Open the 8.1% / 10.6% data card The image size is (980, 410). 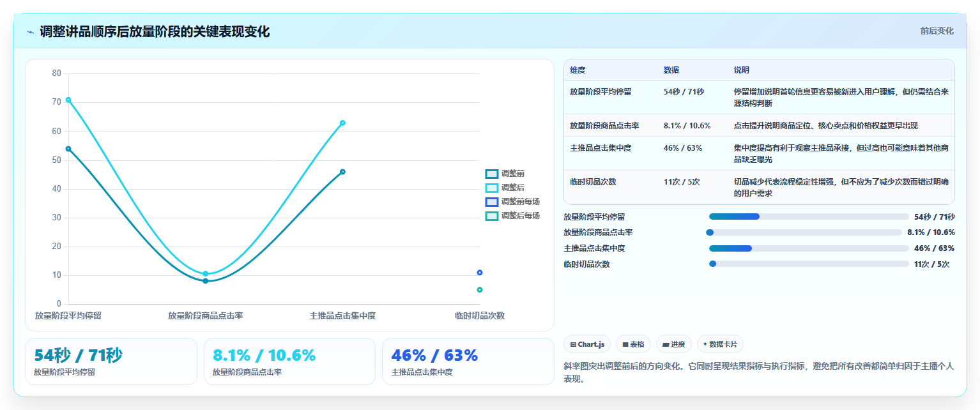[x=289, y=361]
